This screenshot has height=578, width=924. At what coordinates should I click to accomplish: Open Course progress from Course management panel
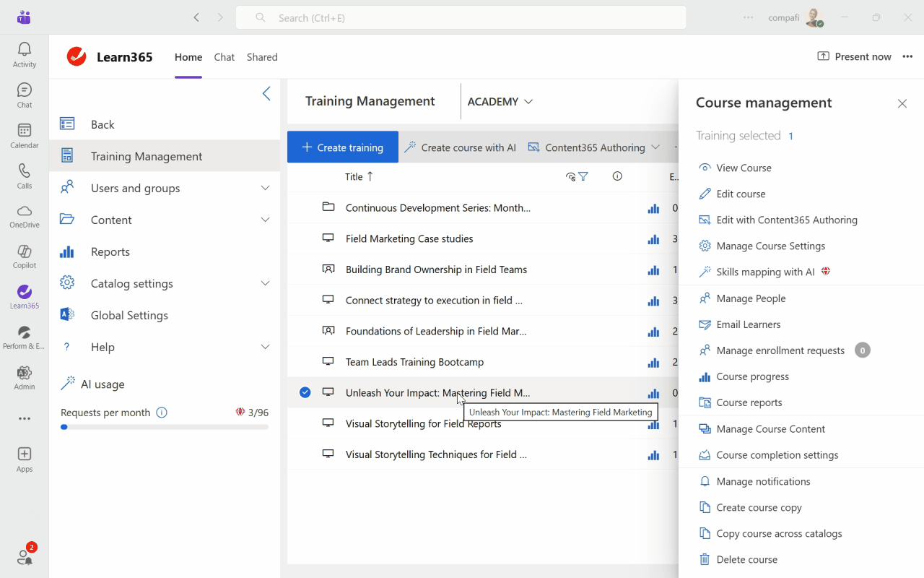(x=753, y=376)
